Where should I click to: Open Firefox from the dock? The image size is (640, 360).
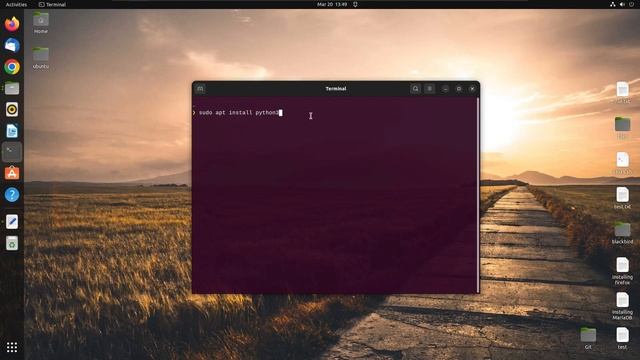point(12,24)
